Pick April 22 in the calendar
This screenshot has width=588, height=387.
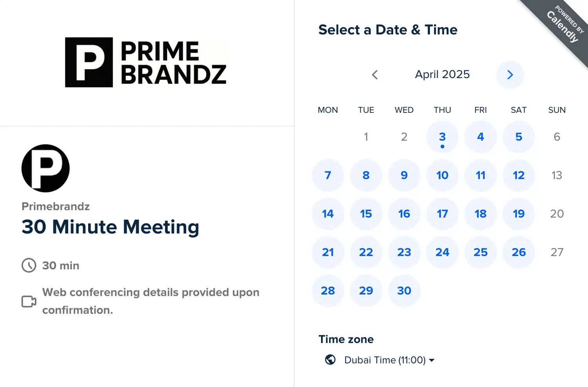click(366, 252)
